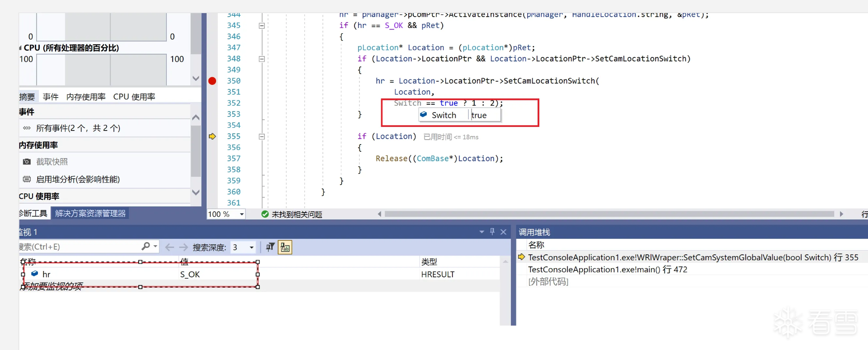868x350 pixels.
Task: Toggle the breakpoint on line 350
Action: (212, 81)
